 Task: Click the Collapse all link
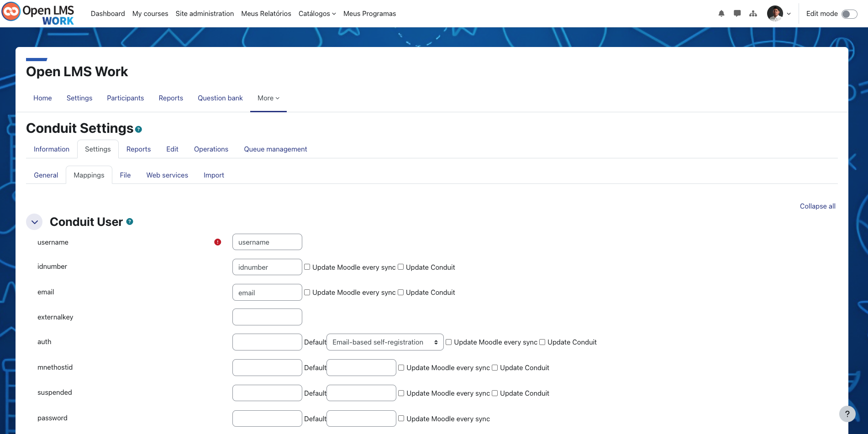(817, 206)
